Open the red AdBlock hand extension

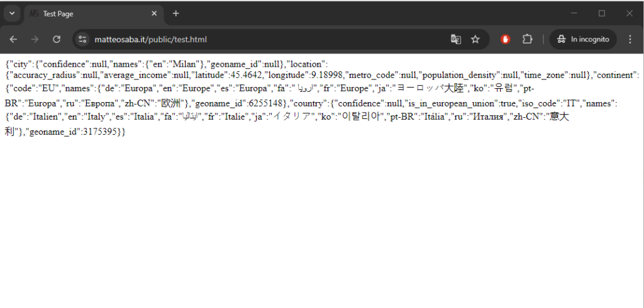pos(505,40)
